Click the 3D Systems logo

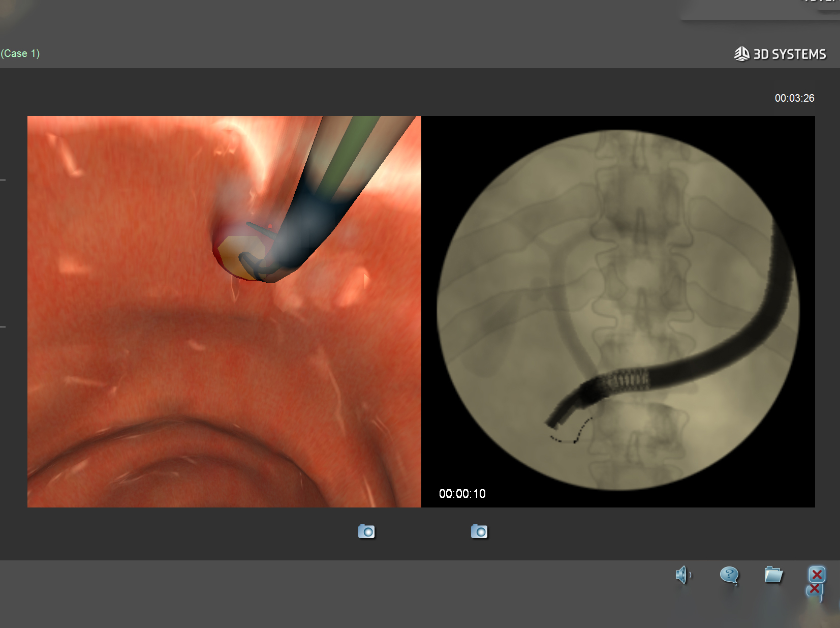pyautogui.click(x=781, y=53)
